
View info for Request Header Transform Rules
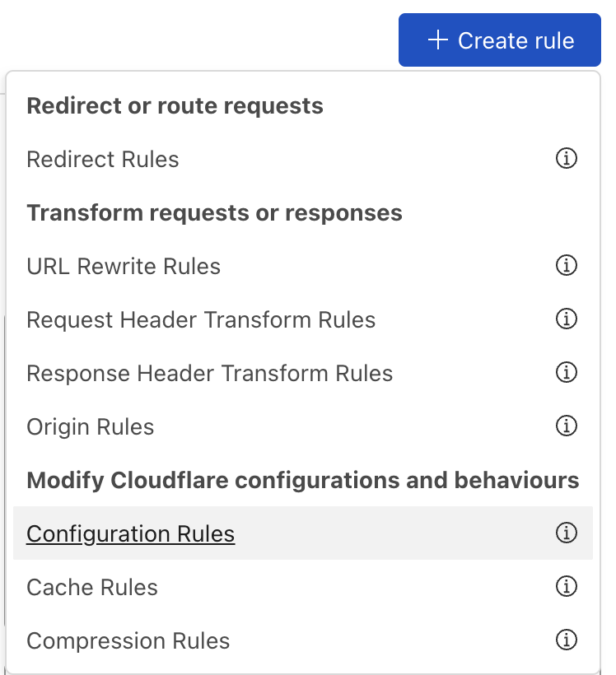coord(567,319)
